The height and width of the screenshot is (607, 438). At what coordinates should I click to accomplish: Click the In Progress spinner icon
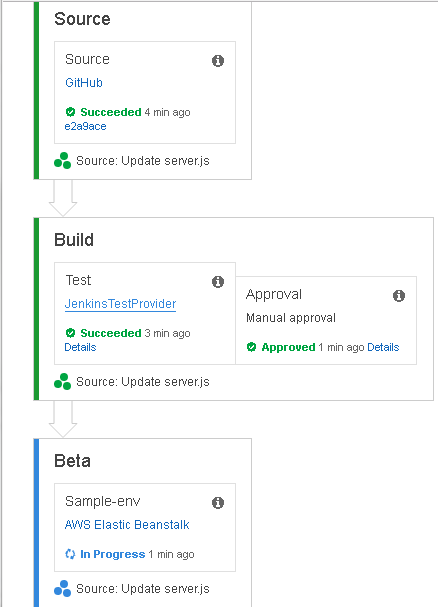tap(70, 554)
